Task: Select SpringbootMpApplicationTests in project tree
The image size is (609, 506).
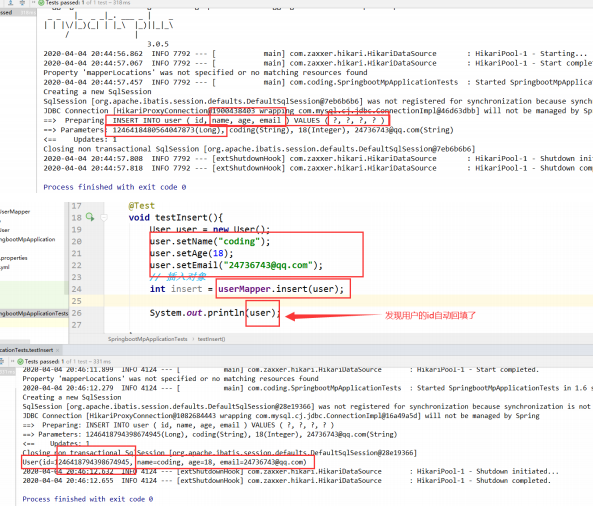Action: pos(34,313)
